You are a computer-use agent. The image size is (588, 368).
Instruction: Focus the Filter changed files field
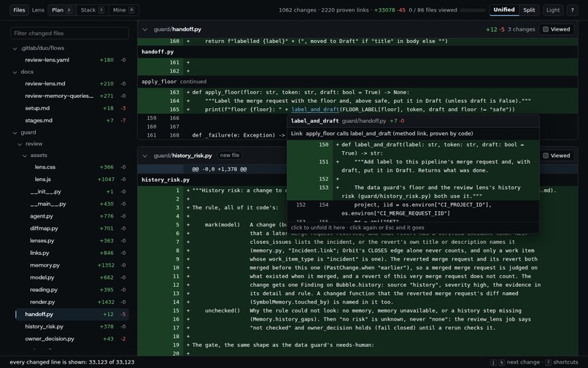pos(70,33)
